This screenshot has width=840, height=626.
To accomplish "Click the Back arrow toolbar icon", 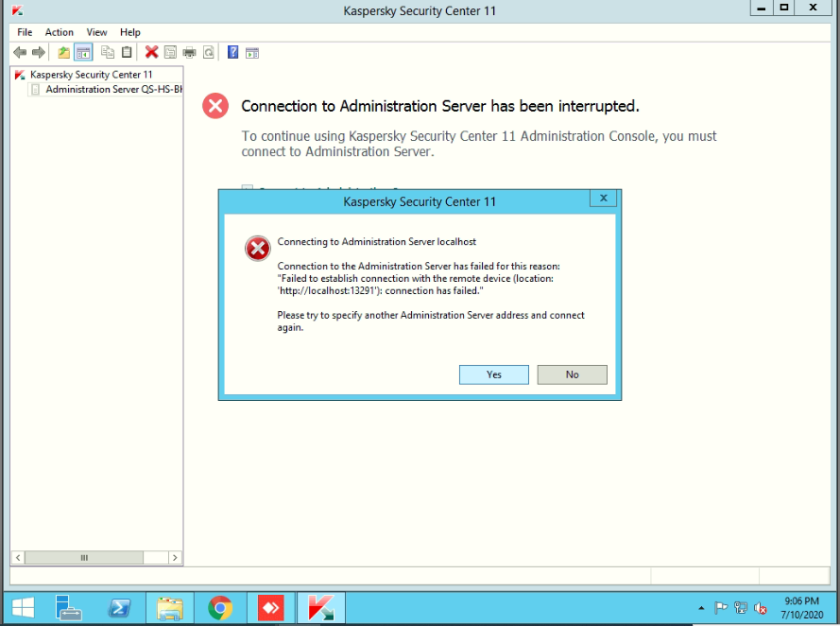I will [x=20, y=53].
